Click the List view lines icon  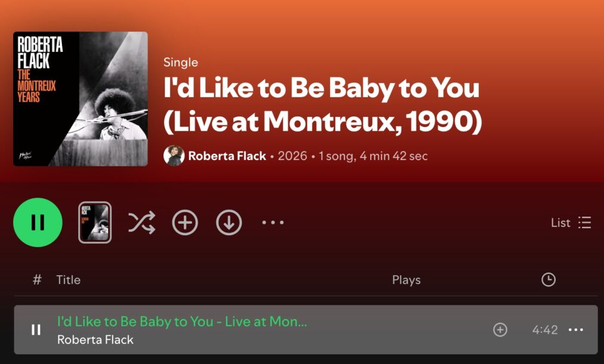tap(584, 223)
